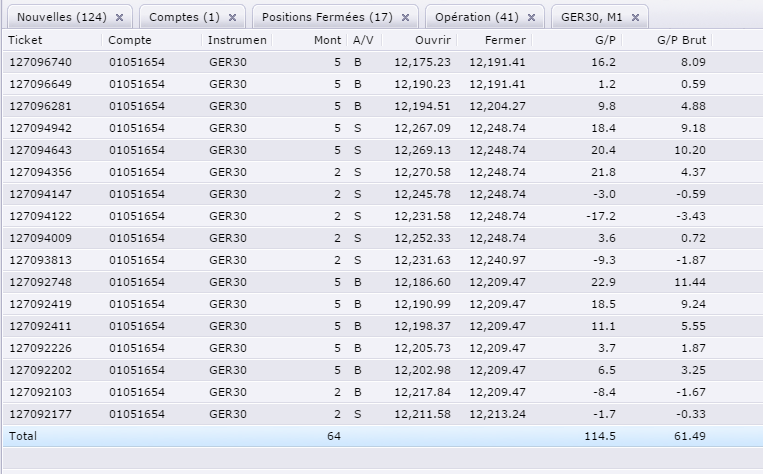Select ticket 127094643 row
This screenshot has width=763, height=474.
(x=383, y=150)
